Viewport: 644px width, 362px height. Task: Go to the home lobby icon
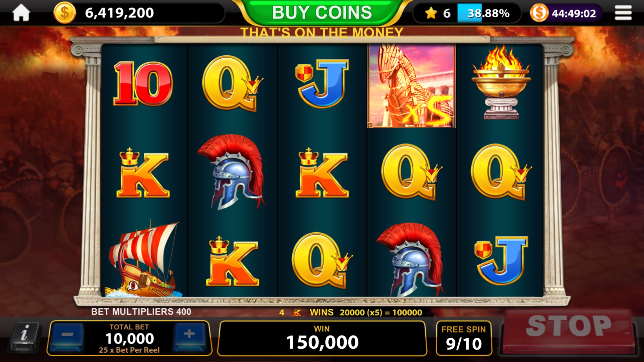(x=21, y=13)
